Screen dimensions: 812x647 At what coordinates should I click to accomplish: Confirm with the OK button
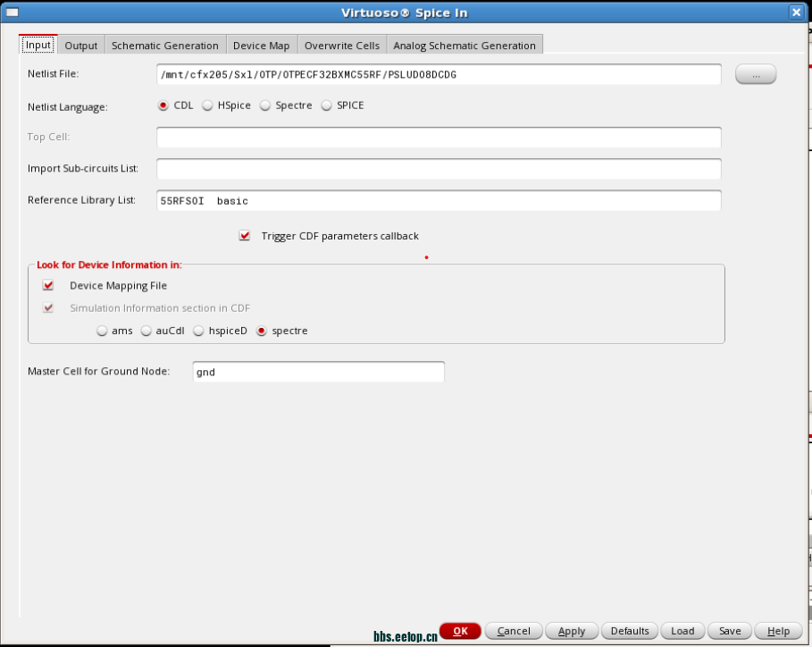460,631
